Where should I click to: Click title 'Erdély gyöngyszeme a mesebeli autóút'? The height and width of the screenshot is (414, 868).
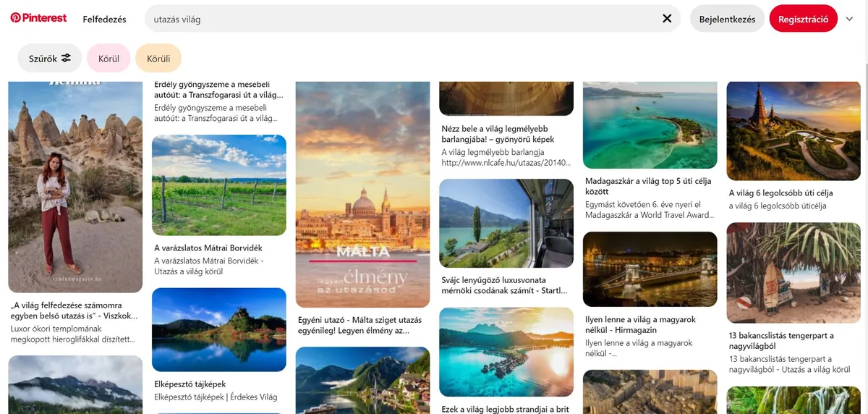point(218,89)
